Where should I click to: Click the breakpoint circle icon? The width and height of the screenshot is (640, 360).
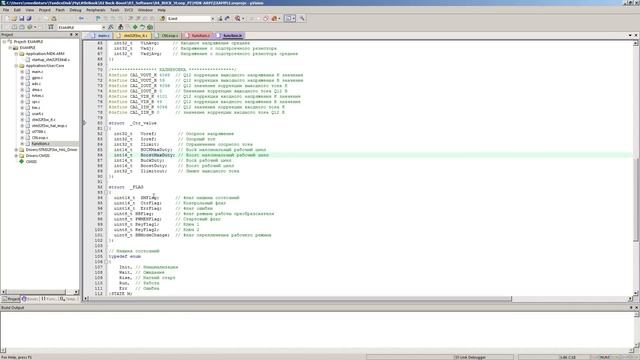point(266,18)
